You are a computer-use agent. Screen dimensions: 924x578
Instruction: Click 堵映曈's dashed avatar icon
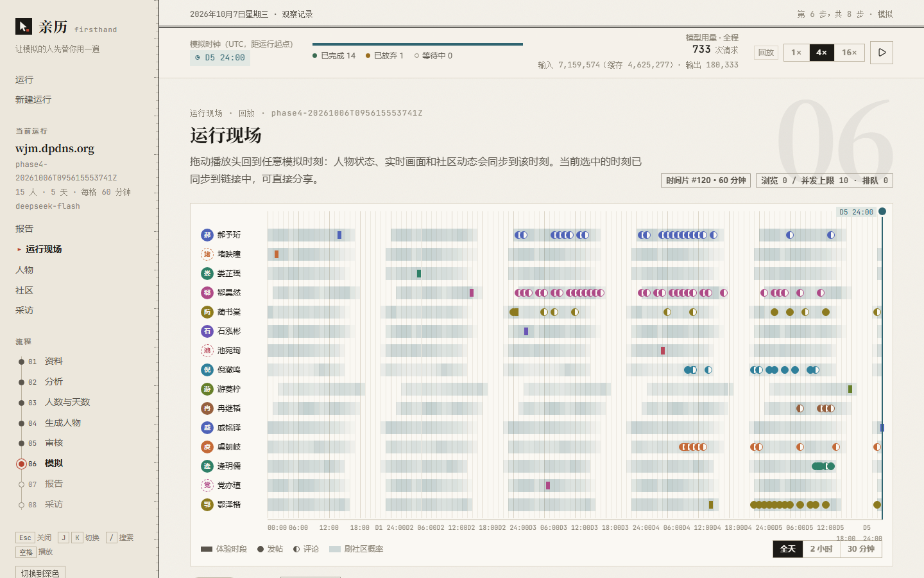207,254
